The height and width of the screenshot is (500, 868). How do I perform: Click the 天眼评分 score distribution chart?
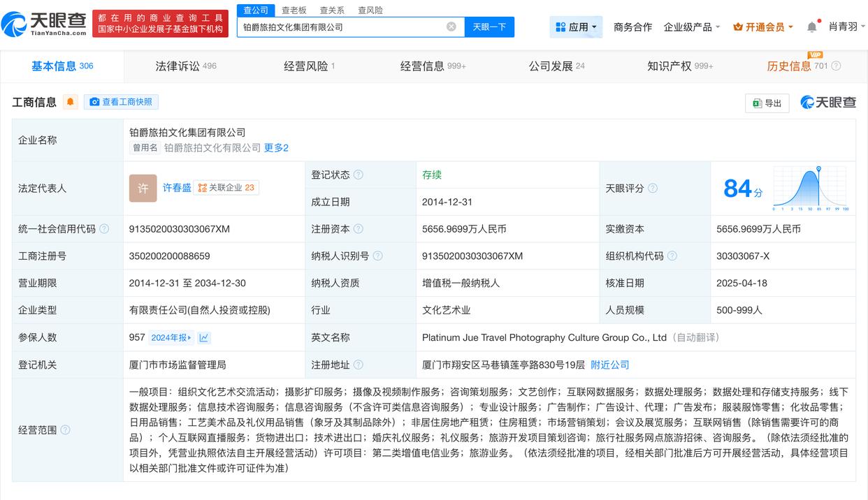810,189
